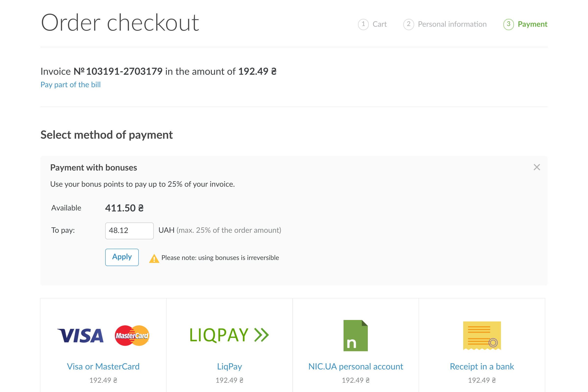Screen dimensions: 588x392
Task: Close the Payment with bonuses panel
Action: coord(537,167)
